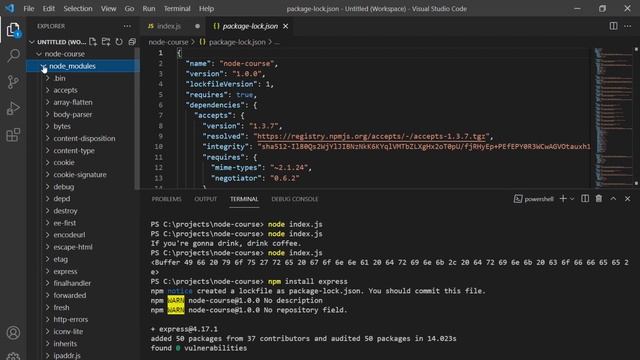640x360 pixels.
Task: Refresh the Explorer tree
Action: tap(119, 42)
